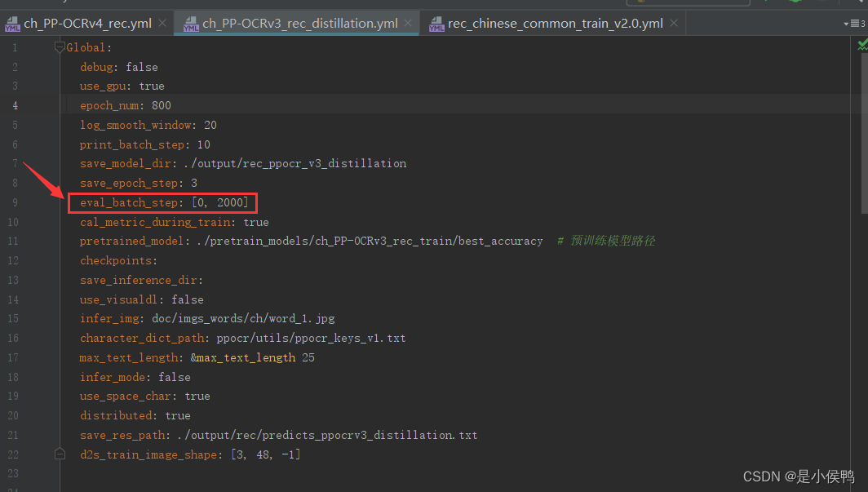Image resolution: width=868 pixels, height=492 pixels.
Task: Click the fold marker beside line 22
Action: [x=59, y=453]
